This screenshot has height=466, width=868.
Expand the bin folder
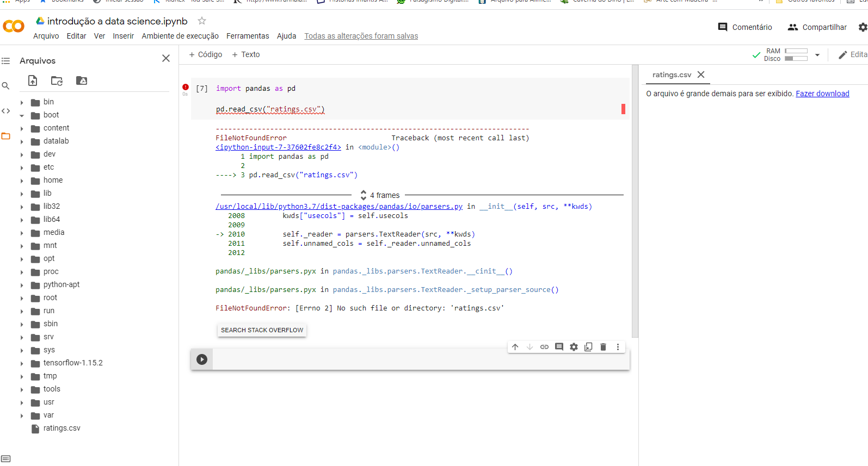tap(22, 102)
